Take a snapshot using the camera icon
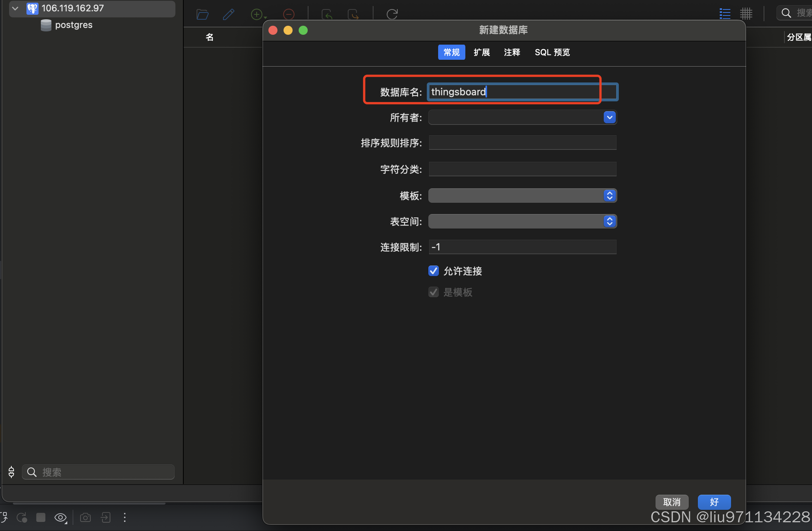 [x=85, y=517]
